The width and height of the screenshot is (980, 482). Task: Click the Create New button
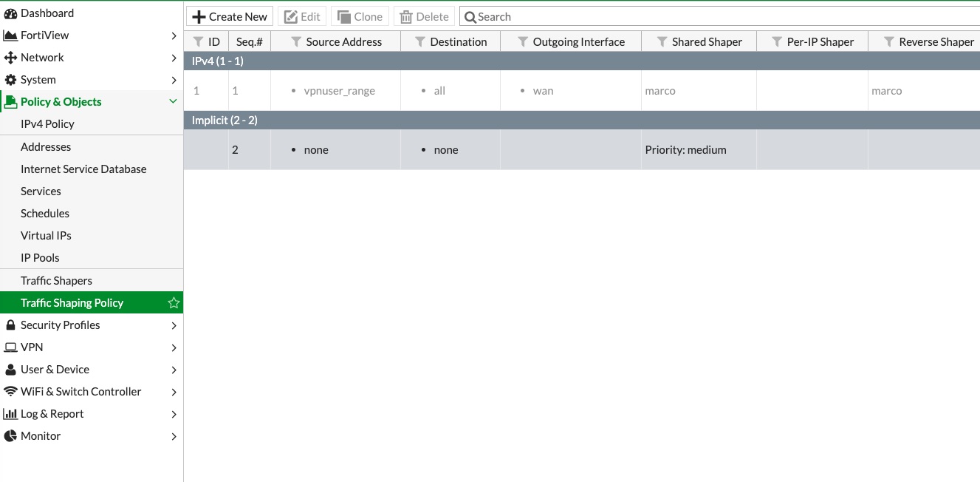pos(230,17)
